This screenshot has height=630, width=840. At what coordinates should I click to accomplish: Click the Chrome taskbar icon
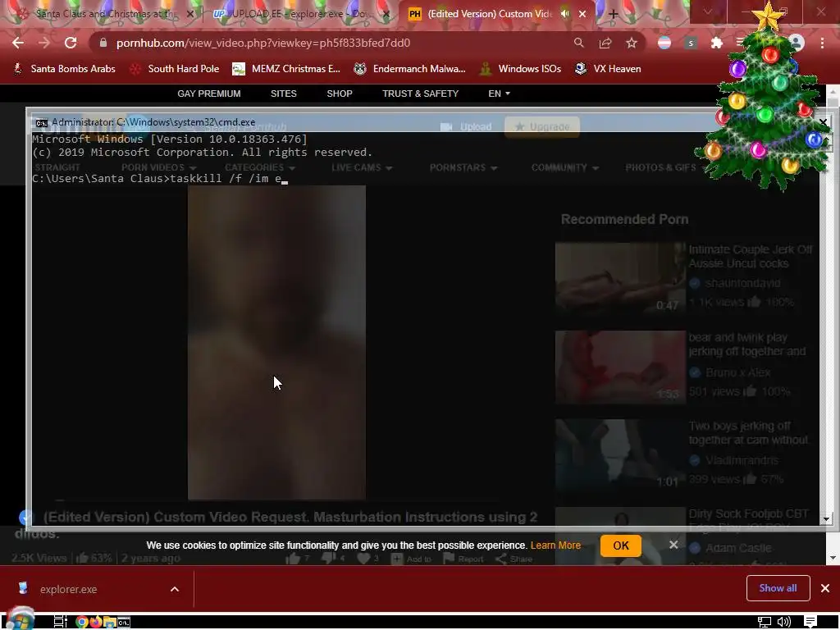click(x=82, y=622)
